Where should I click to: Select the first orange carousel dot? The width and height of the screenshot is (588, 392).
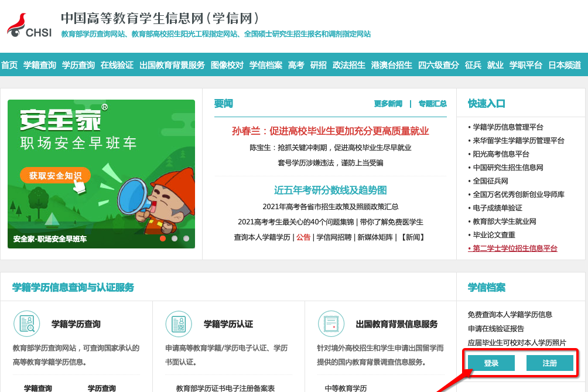pyautogui.click(x=163, y=238)
